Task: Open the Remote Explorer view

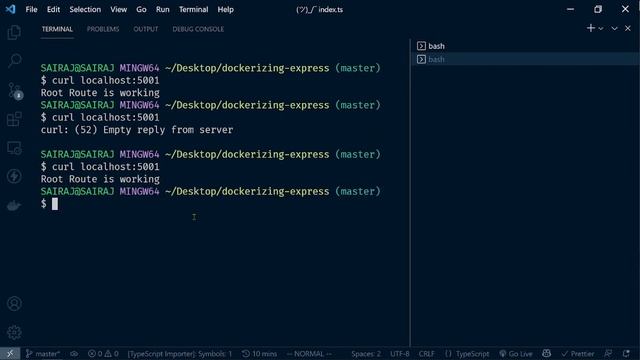Action: [x=14, y=148]
